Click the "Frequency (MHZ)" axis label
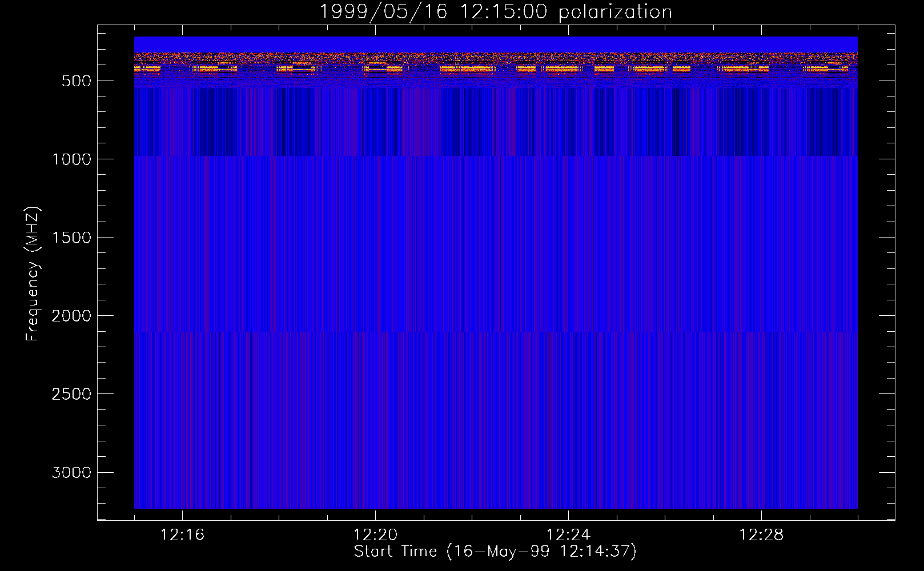924x571 pixels. pos(33,274)
